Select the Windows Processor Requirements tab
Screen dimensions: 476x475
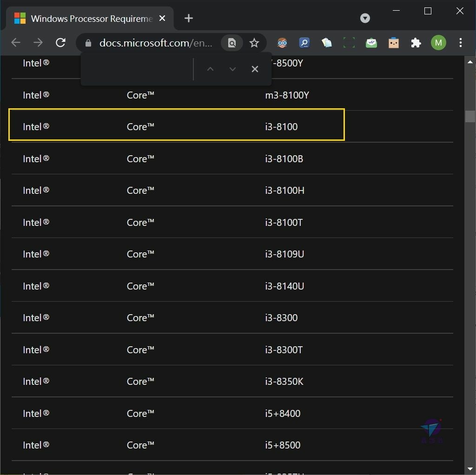(x=90, y=19)
